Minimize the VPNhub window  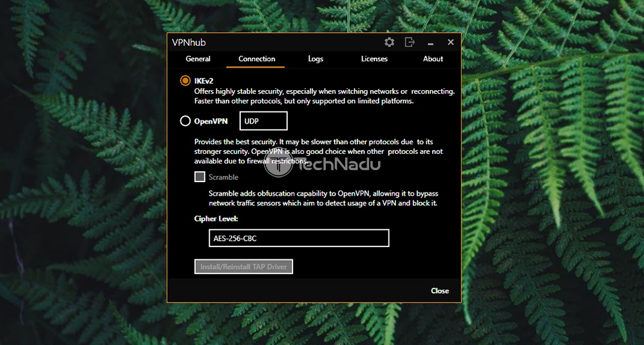coord(430,43)
